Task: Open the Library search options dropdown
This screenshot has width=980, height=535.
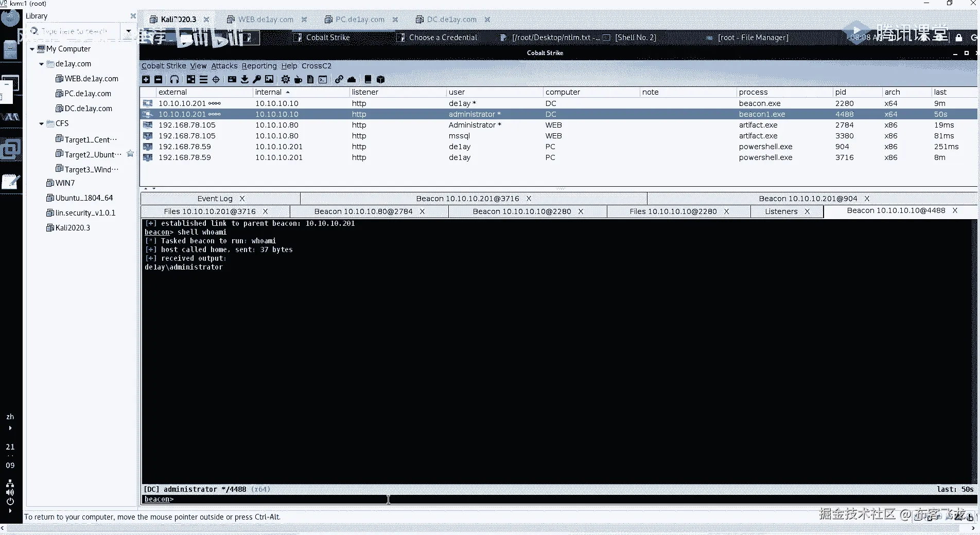Action: click(x=128, y=31)
